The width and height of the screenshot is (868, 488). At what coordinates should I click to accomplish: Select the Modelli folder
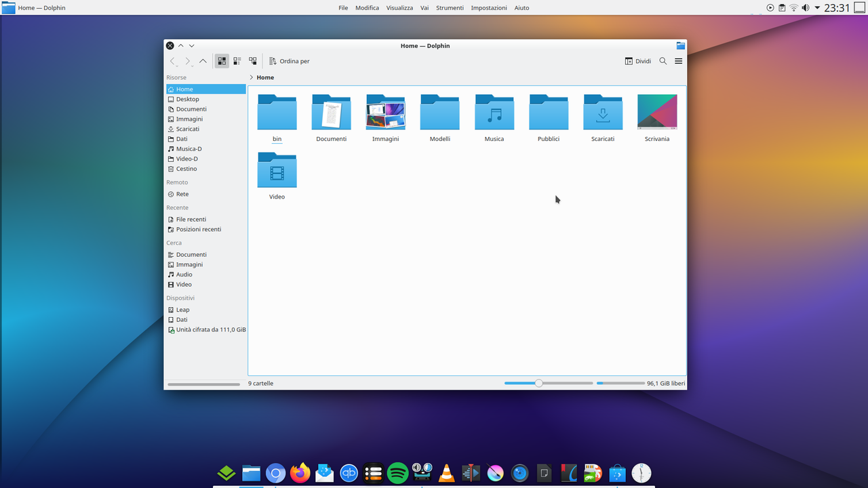coord(439,113)
